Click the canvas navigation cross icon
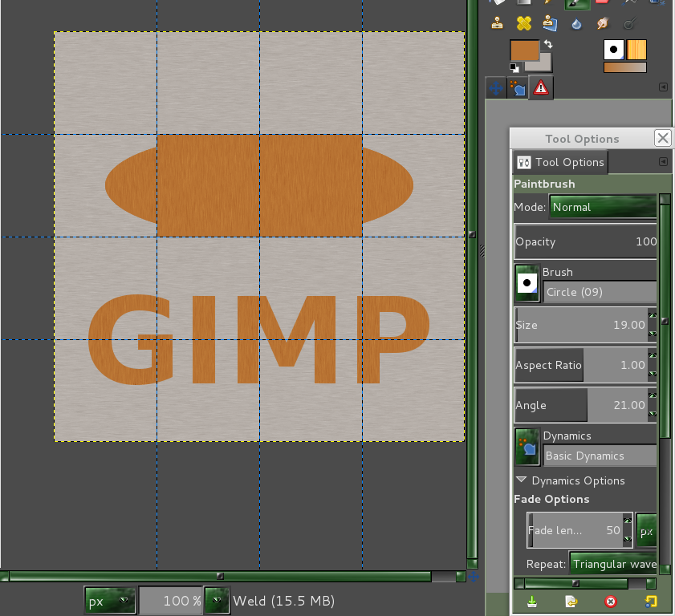The width and height of the screenshot is (675, 616). (x=473, y=577)
